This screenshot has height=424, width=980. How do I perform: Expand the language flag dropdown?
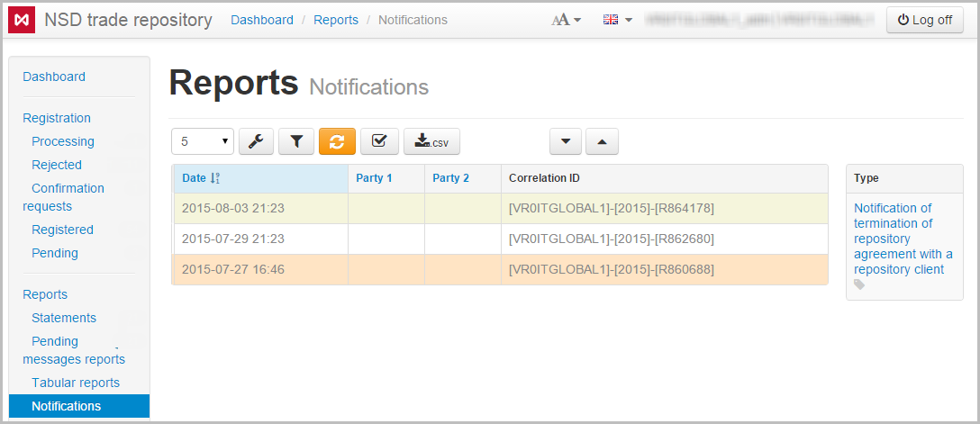617,20
